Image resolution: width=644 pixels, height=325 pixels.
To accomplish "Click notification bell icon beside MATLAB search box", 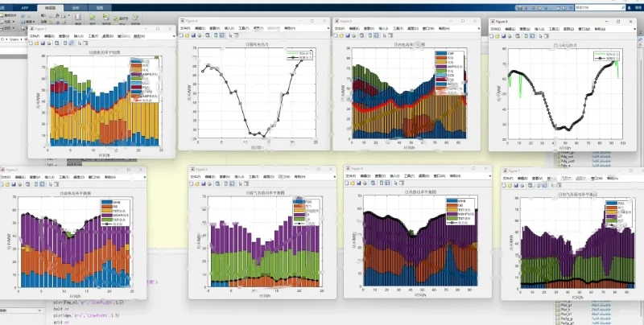I will (629, 8).
